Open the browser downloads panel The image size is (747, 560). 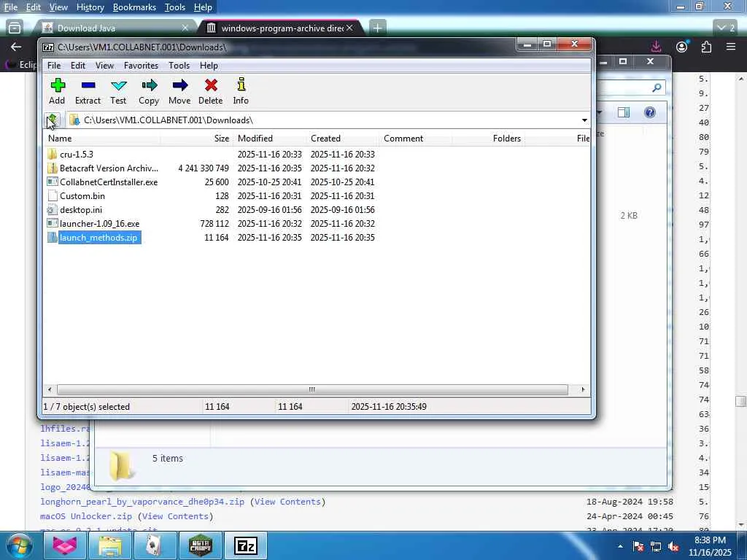coord(656,47)
